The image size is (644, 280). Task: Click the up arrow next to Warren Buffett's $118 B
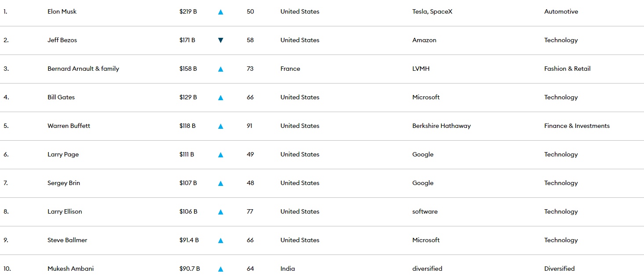point(221,126)
